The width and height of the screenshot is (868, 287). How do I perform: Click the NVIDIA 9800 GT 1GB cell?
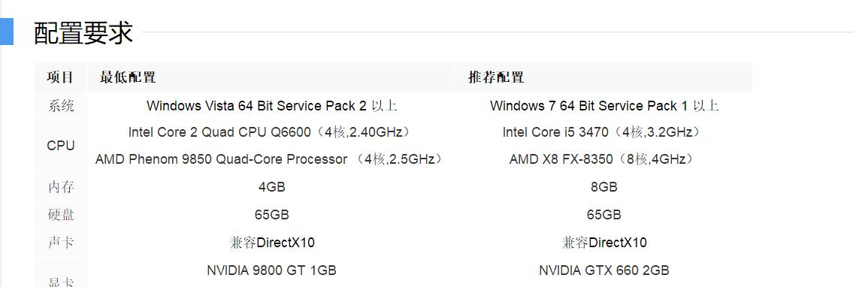pyautogui.click(x=272, y=270)
